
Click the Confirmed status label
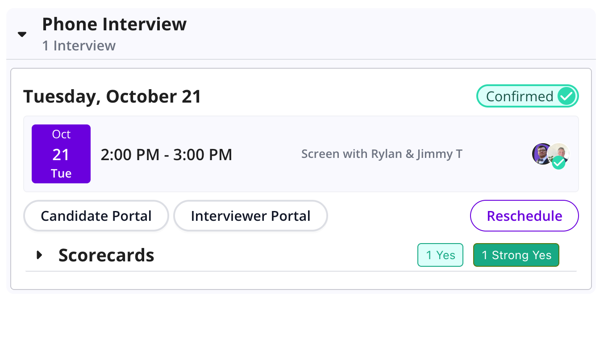[519, 96]
